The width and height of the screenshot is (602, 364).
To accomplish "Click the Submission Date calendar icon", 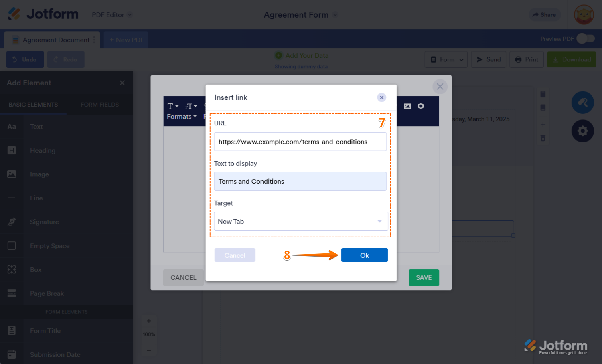I will 12,354.
